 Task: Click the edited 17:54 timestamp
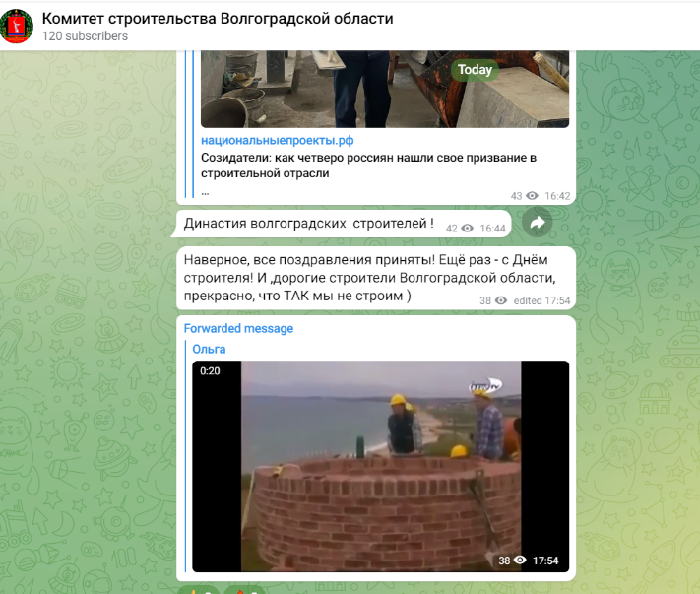(x=541, y=301)
